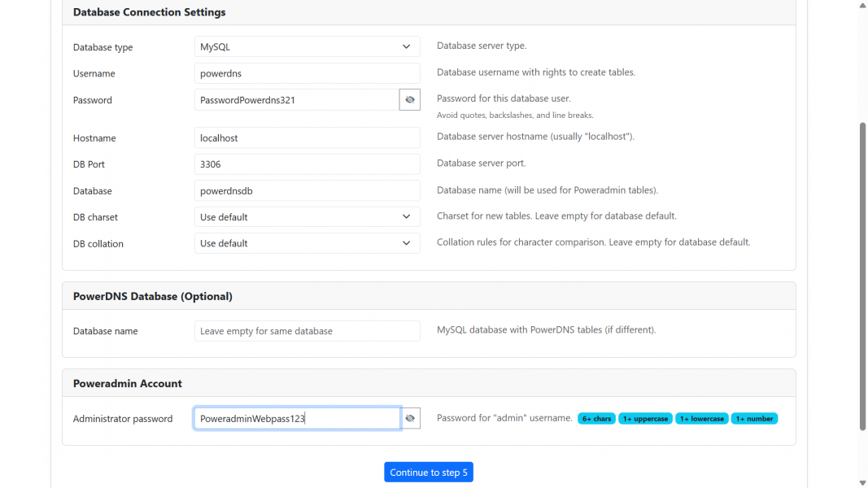The height and width of the screenshot is (488, 868).
Task: Show or hide the administrator password
Action: coord(410,419)
